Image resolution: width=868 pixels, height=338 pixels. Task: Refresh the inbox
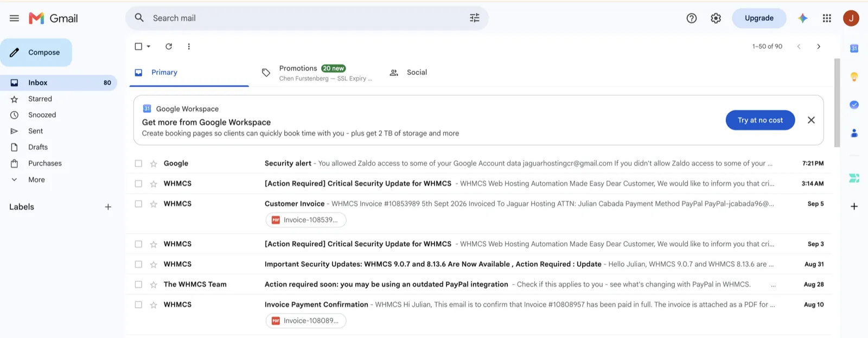coord(169,46)
